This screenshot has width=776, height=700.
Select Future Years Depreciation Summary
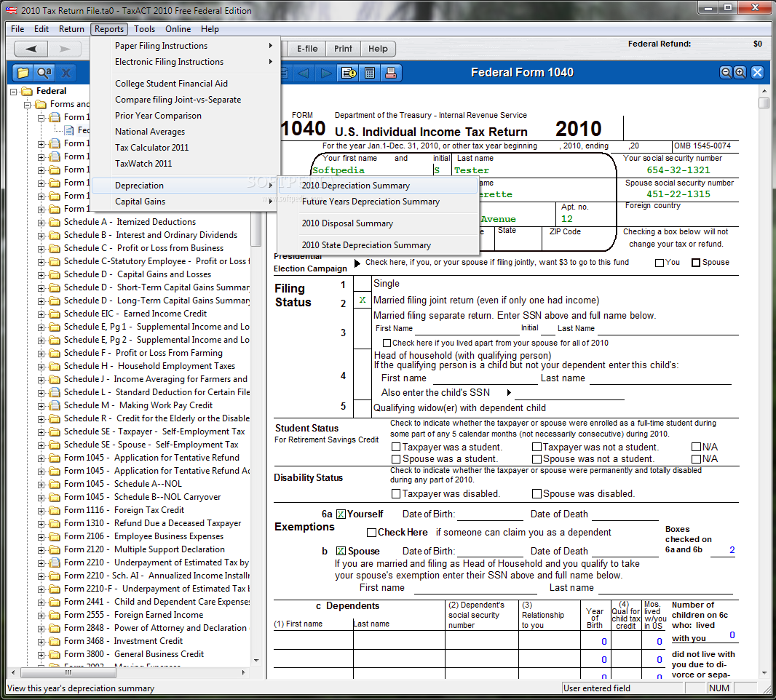point(378,202)
